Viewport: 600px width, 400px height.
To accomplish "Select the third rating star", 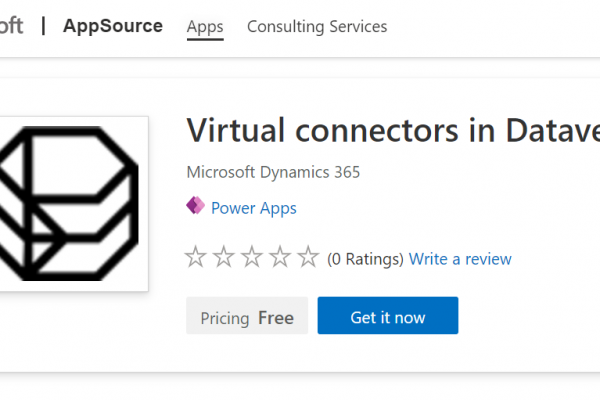I will coord(252,257).
